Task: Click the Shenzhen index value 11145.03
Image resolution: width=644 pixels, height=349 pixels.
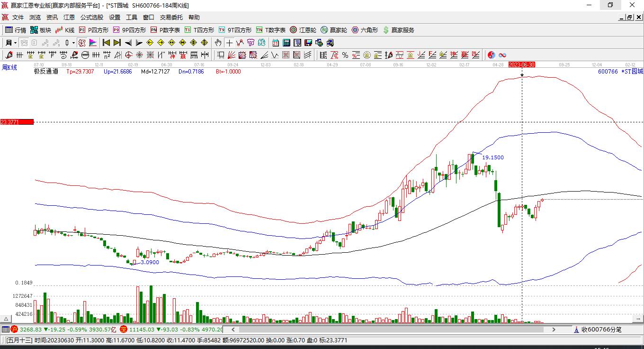Action: [142, 330]
